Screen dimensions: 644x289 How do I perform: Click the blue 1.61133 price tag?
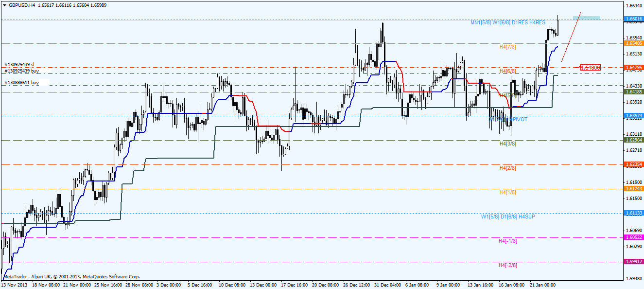click(x=633, y=213)
